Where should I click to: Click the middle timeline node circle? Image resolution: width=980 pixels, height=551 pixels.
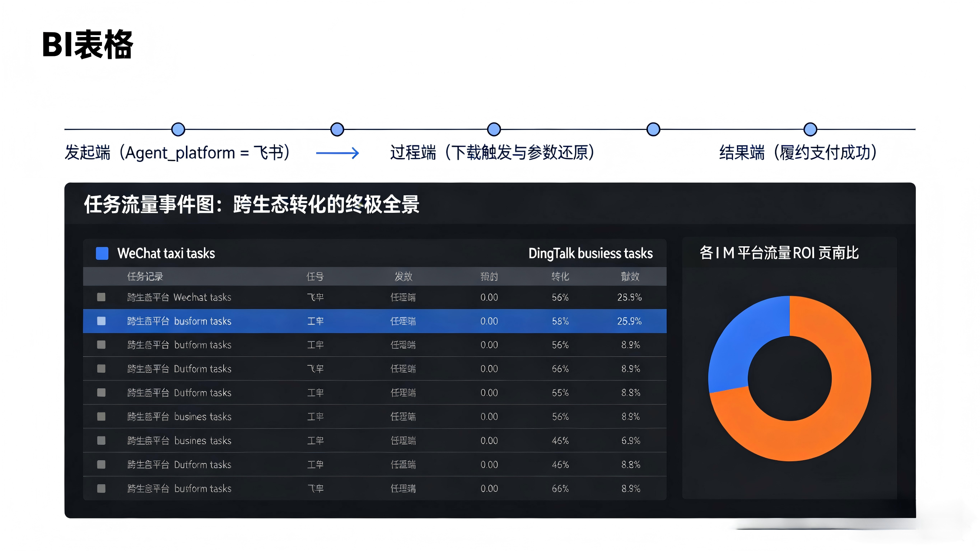(x=494, y=129)
